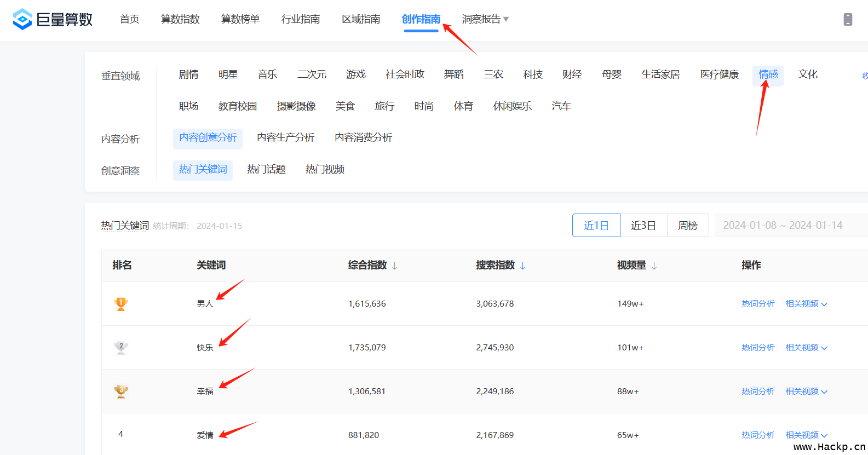Expand 相关视频 for keyword 快乐

click(806, 348)
